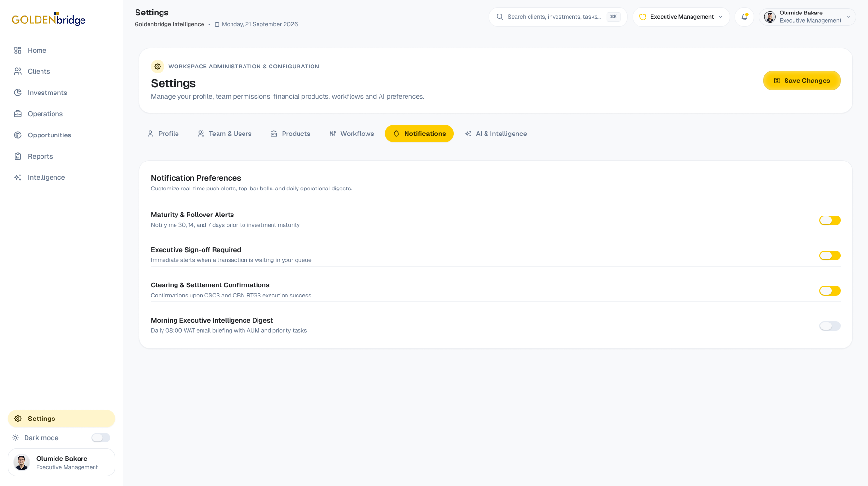This screenshot has height=486, width=868.
Task: Click the sun icon next to Dark mode
Action: click(x=15, y=438)
